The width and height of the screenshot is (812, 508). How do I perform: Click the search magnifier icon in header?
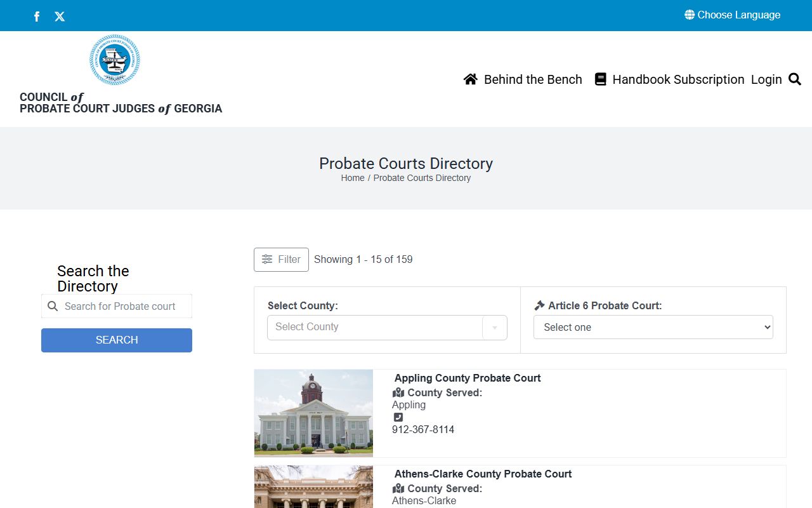coord(795,79)
